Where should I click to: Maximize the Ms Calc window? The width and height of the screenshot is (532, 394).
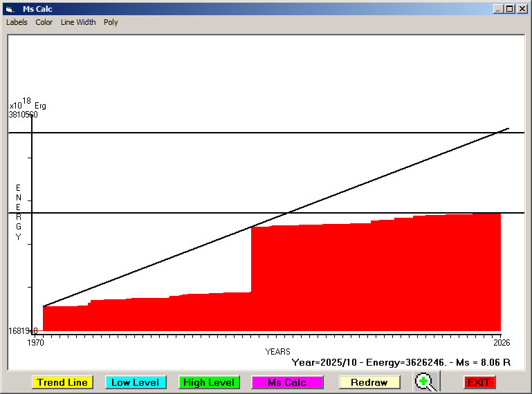(x=509, y=9)
